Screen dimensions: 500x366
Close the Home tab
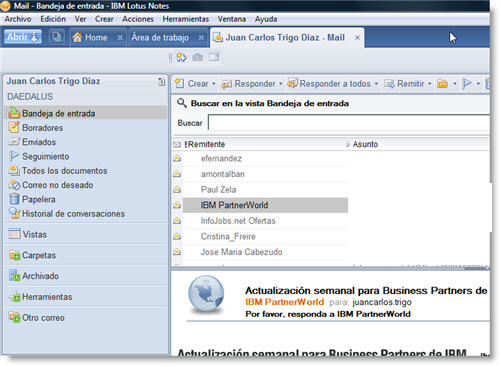tap(120, 38)
